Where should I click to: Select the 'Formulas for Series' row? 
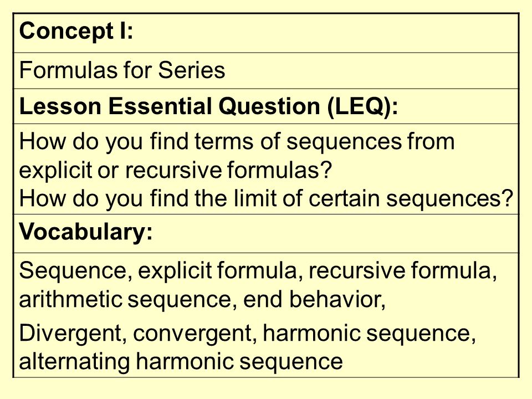click(x=266, y=70)
